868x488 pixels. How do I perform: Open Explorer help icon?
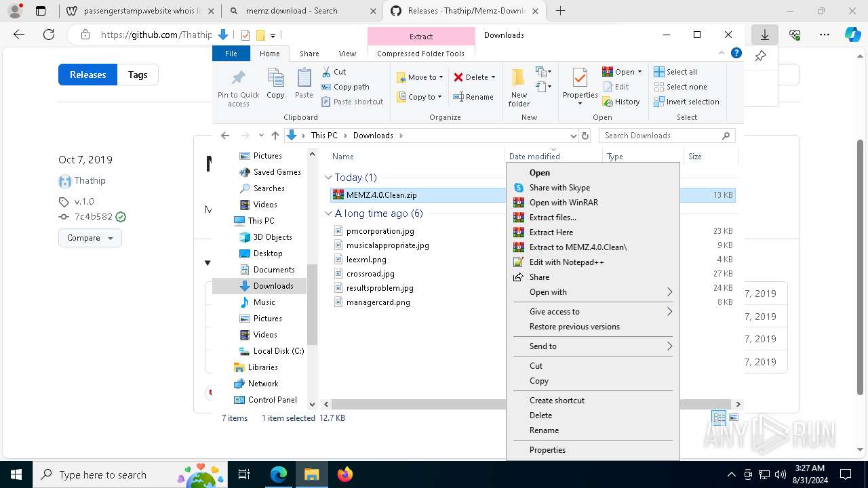[x=736, y=54]
